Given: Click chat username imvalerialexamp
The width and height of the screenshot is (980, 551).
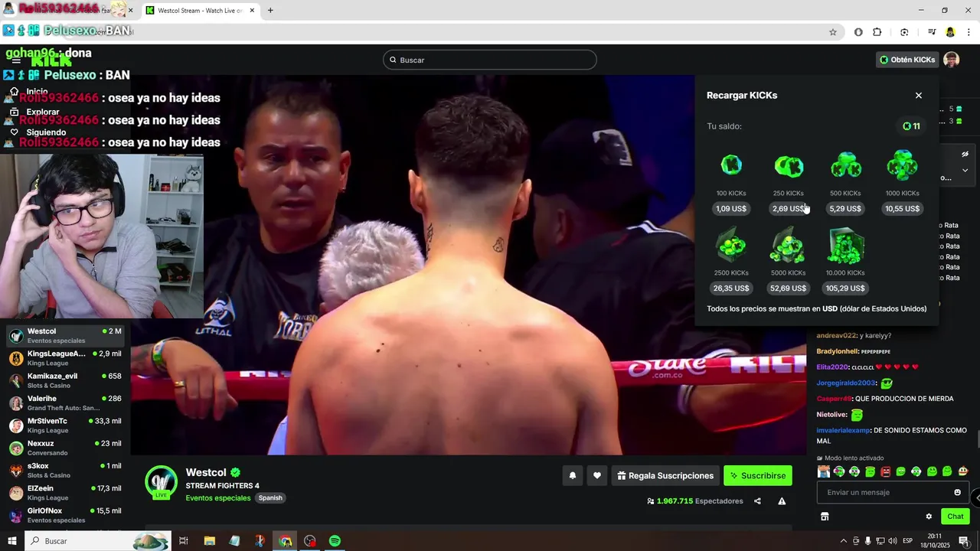Looking at the screenshot, I should coord(844,430).
